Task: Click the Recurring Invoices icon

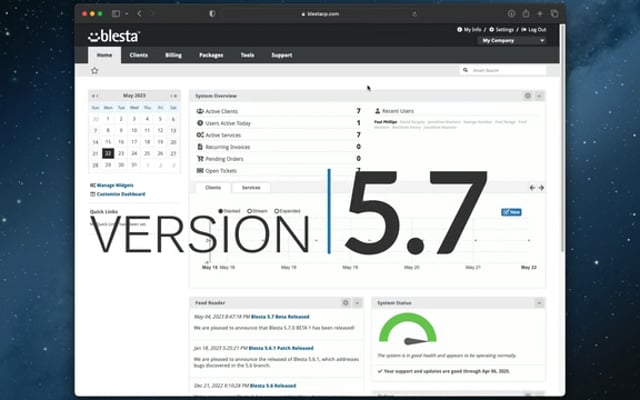Action: [200, 147]
